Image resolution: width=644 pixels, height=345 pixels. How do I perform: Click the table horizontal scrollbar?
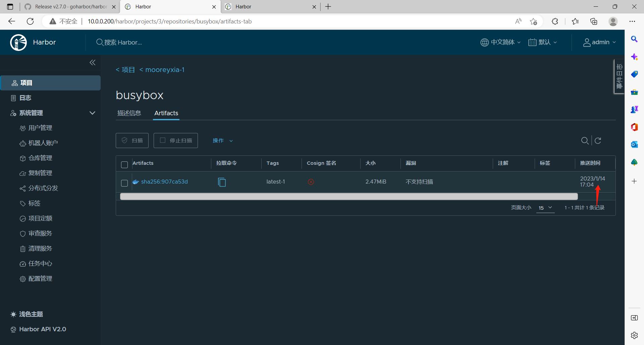tap(349, 197)
